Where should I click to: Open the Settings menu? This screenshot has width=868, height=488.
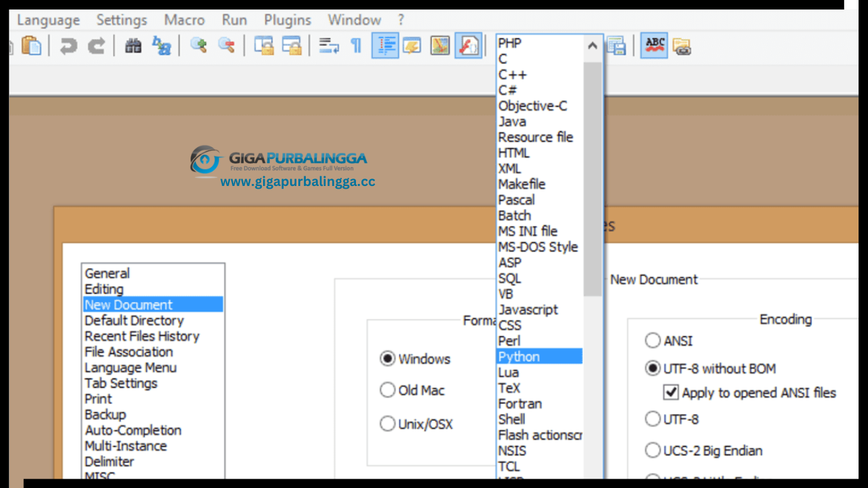[x=121, y=20]
